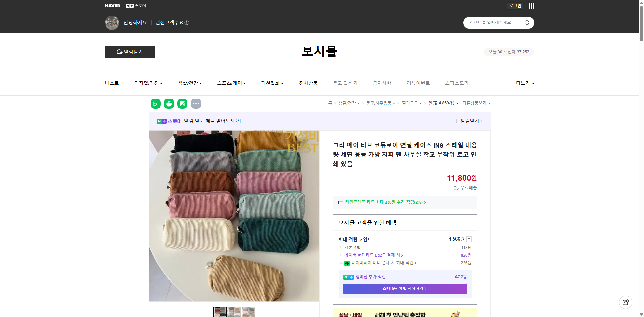Click the card icon in the 라인프렌즈 banner
644x317 pixels.
(x=341, y=202)
